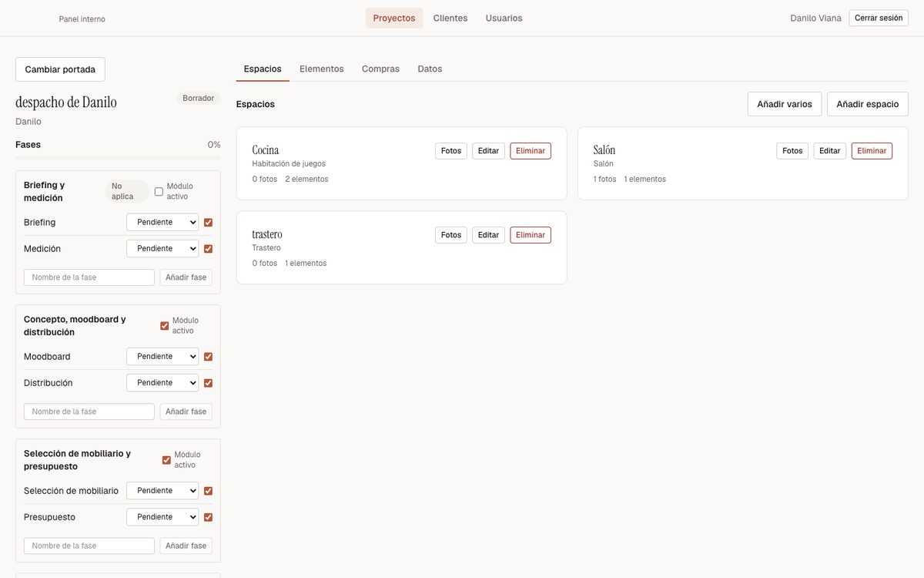The image size is (924, 578).
Task: Edit the Salón space
Action: click(x=830, y=151)
